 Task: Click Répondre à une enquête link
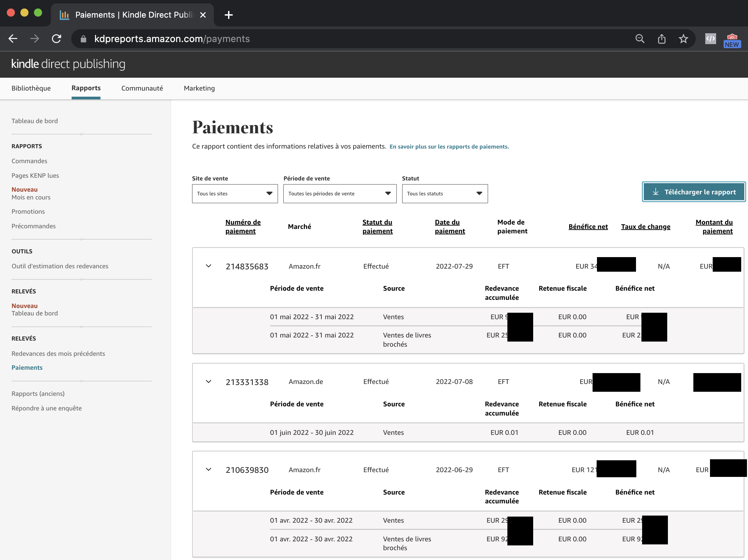pyautogui.click(x=47, y=408)
